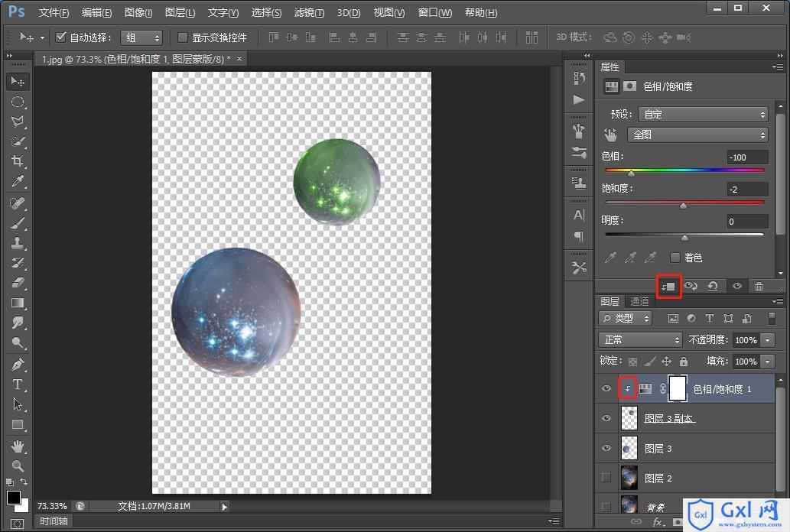The height and width of the screenshot is (532, 790).
Task: Enable the Colorize checkbox
Action: [x=675, y=258]
